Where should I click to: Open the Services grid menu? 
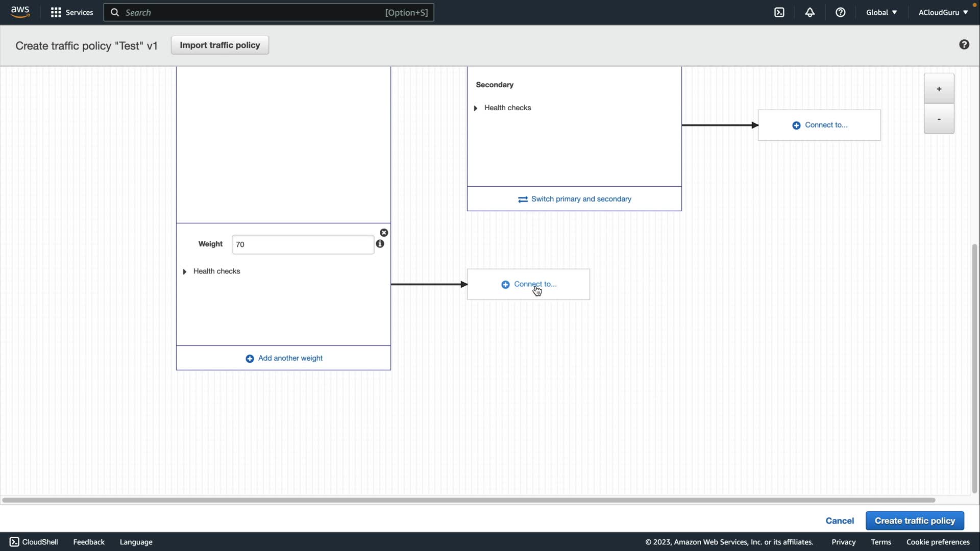[x=71, y=12]
